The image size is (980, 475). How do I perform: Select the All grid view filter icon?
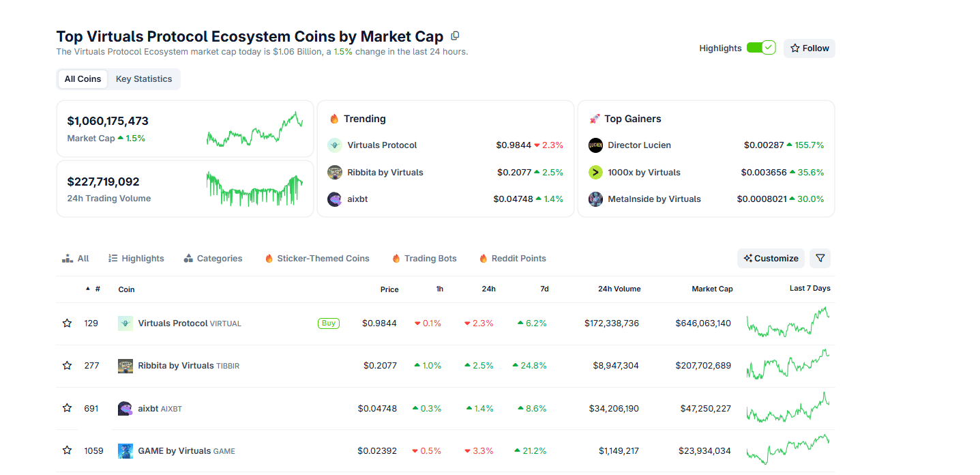pos(66,258)
